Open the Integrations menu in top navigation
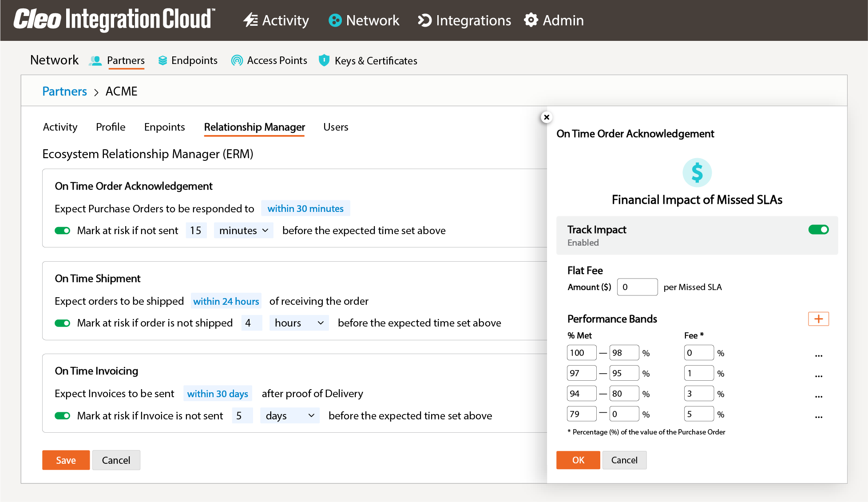 pos(464,20)
